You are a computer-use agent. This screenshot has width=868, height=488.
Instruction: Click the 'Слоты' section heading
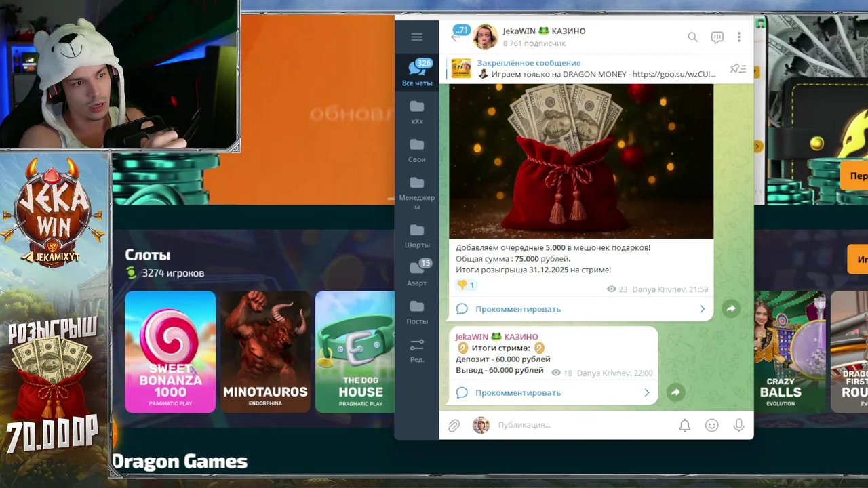[x=147, y=255]
